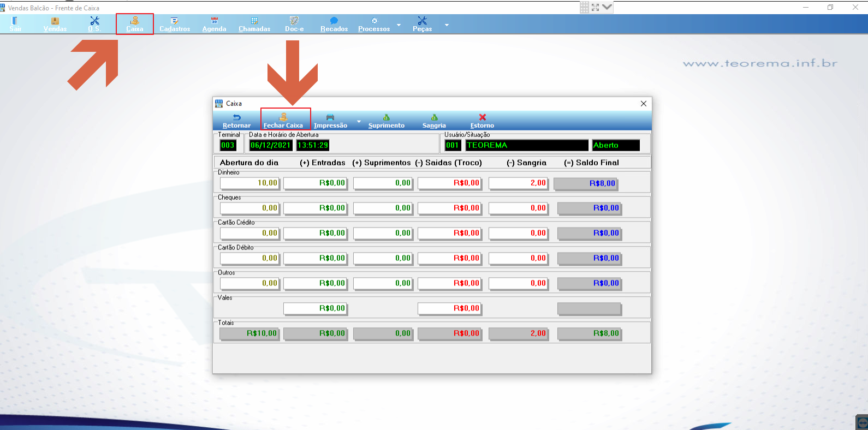868x430 pixels.
Task: Click Cartão Débito Sangria field
Action: (518, 258)
